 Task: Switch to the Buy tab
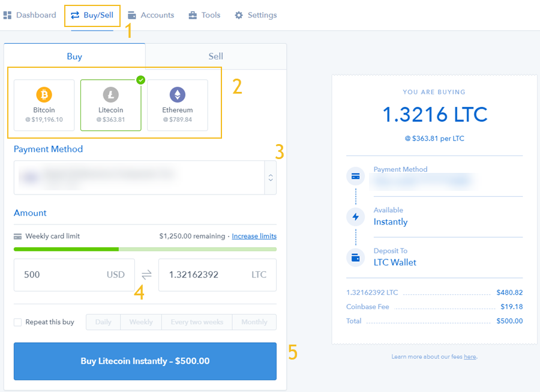point(74,56)
